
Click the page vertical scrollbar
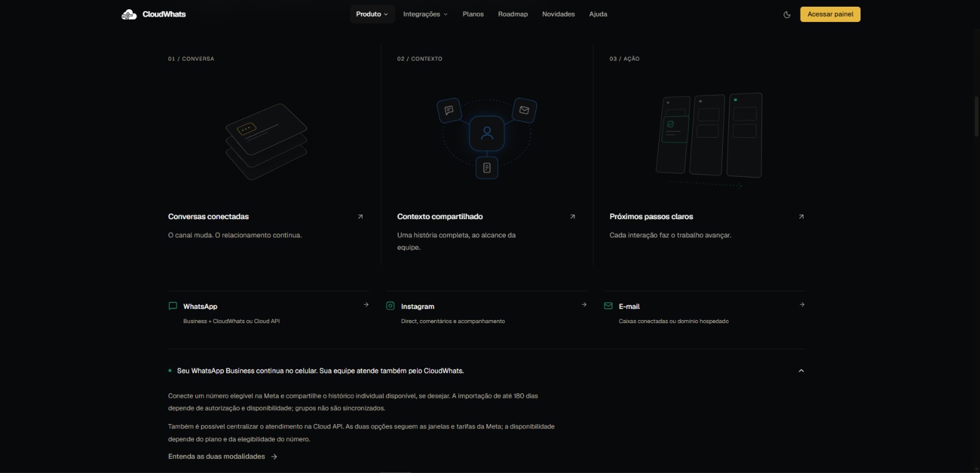(976, 116)
